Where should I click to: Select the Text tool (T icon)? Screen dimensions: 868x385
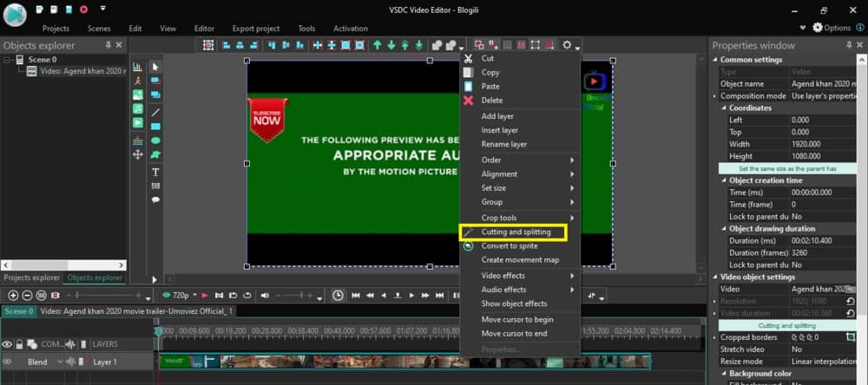tap(155, 172)
